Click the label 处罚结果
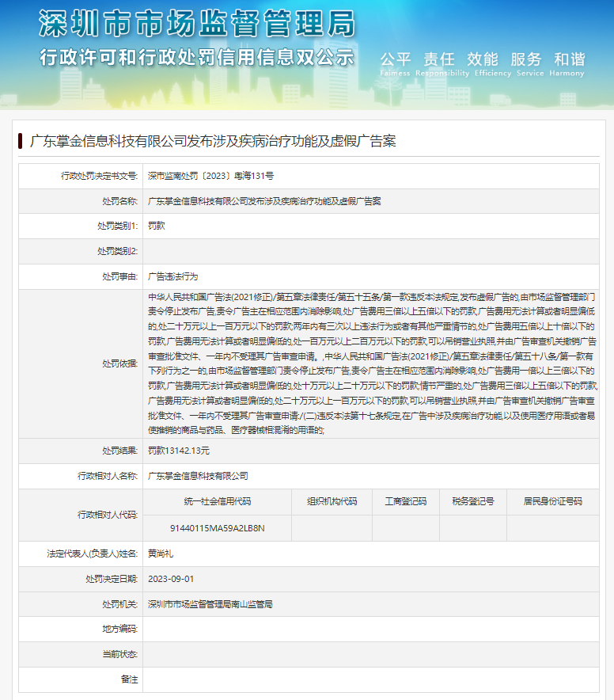The width and height of the screenshot is (614, 700). [x=119, y=451]
